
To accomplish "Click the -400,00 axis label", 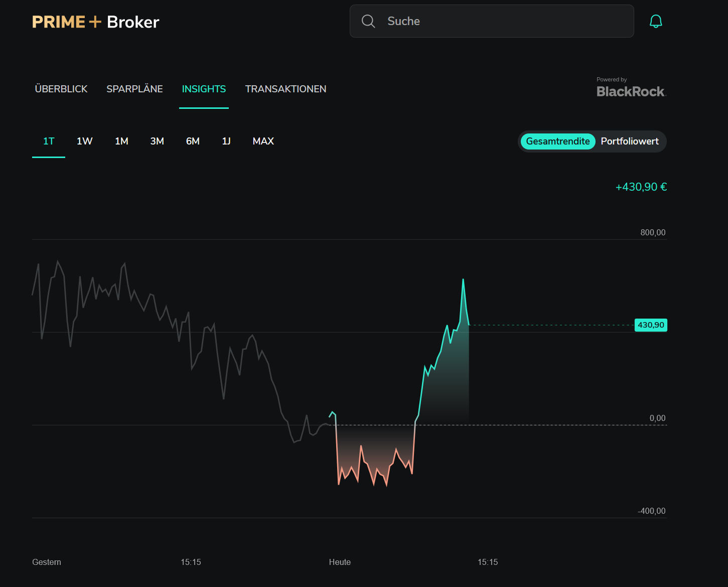I will (651, 511).
